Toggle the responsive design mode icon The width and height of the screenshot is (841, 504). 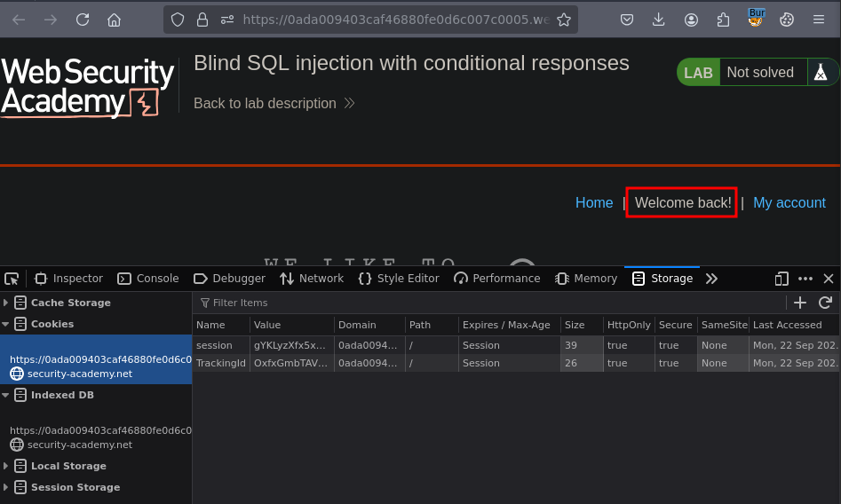coord(781,279)
